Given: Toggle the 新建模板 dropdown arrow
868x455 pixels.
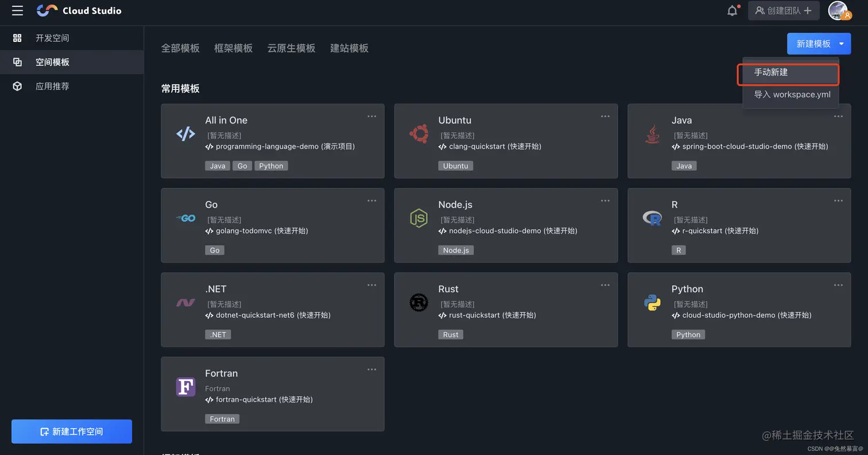Looking at the screenshot, I should (x=842, y=44).
